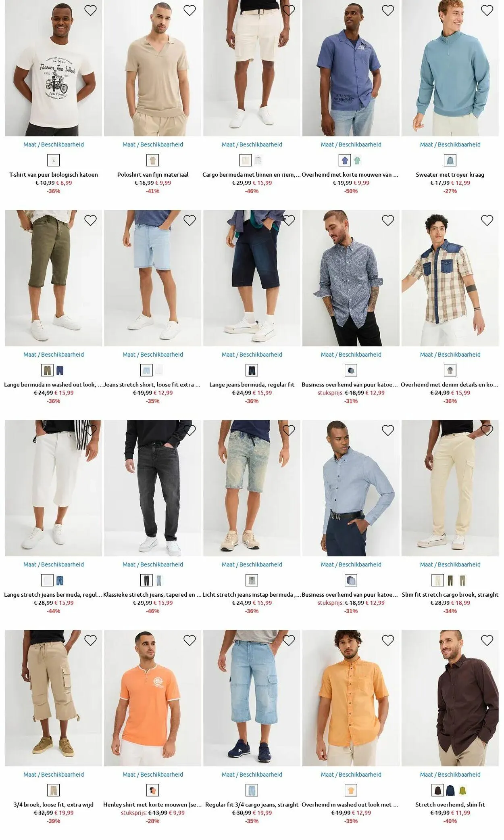Select the green color variant of the short-sleeve overhemd
Viewport: 504px width, 840px height.
pyautogui.click(x=357, y=161)
